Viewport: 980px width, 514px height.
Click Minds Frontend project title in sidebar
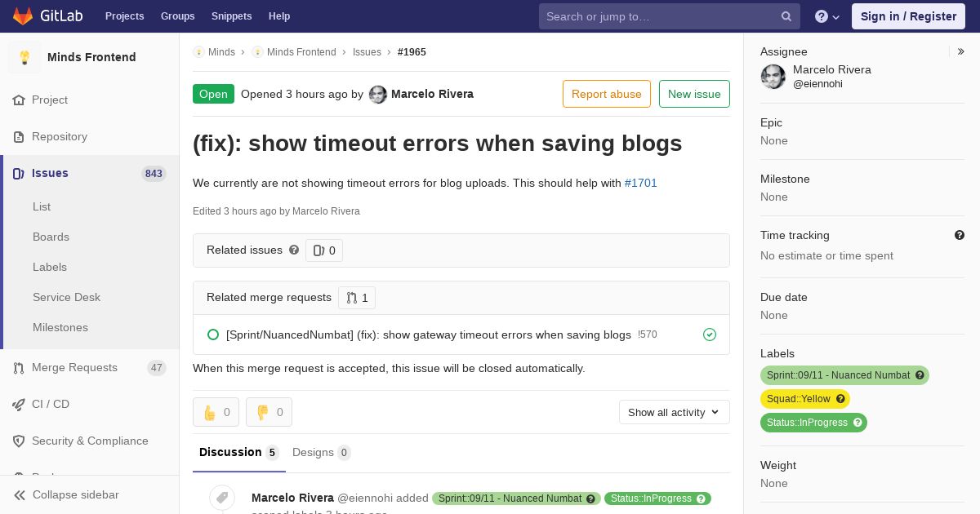[x=91, y=57]
